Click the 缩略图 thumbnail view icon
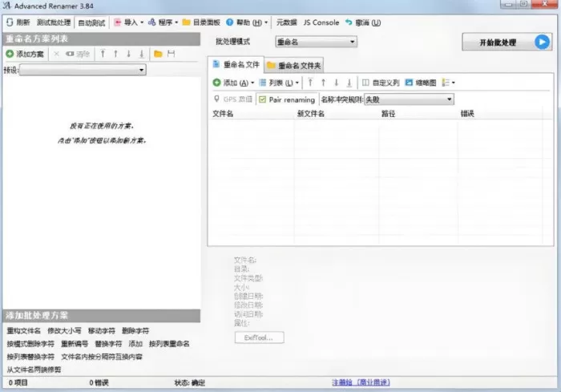Screen dimensions: 561x392 (x=409, y=83)
